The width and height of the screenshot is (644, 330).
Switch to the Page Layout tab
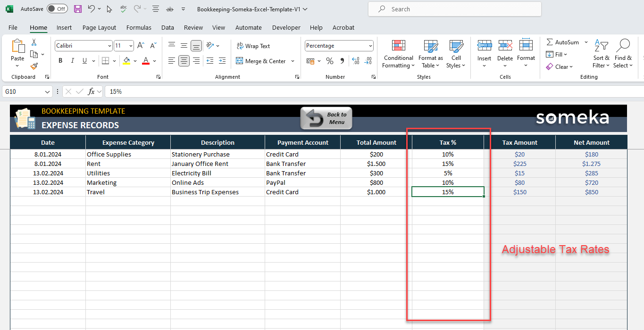(x=99, y=28)
